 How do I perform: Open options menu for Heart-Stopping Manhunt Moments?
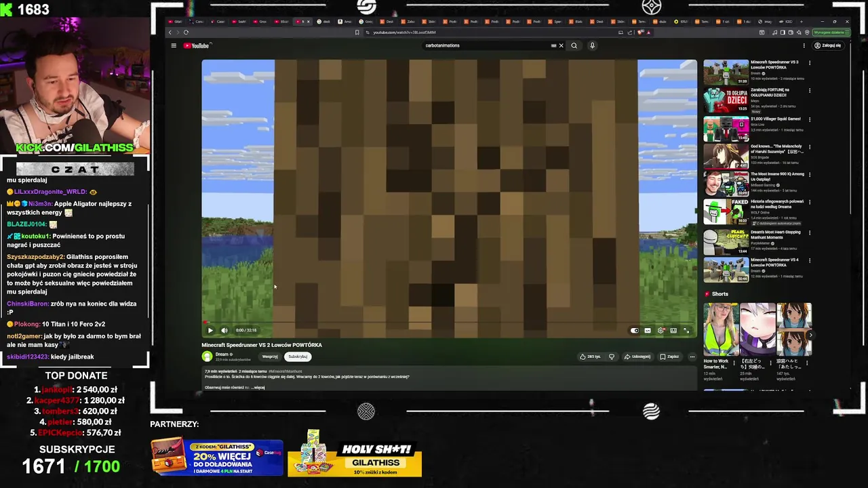click(809, 233)
